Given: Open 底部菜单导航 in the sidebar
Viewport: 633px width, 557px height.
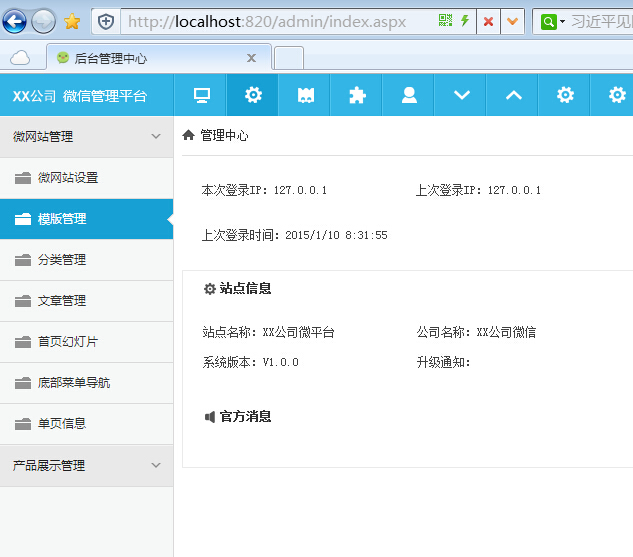Looking at the screenshot, I should pyautogui.click(x=86, y=383).
